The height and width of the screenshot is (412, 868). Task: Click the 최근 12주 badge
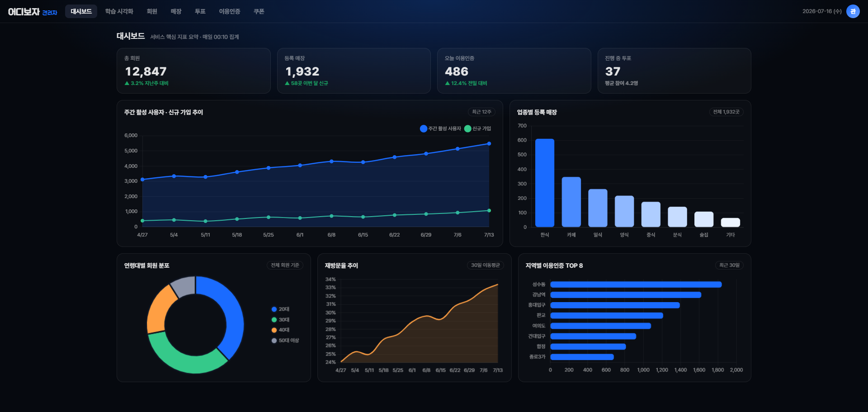click(481, 112)
